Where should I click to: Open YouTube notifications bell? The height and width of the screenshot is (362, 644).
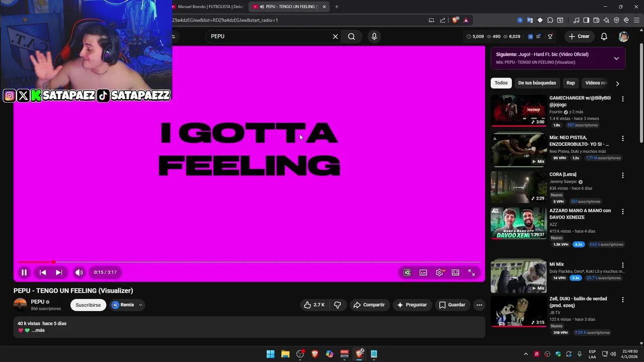pyautogui.click(x=604, y=36)
